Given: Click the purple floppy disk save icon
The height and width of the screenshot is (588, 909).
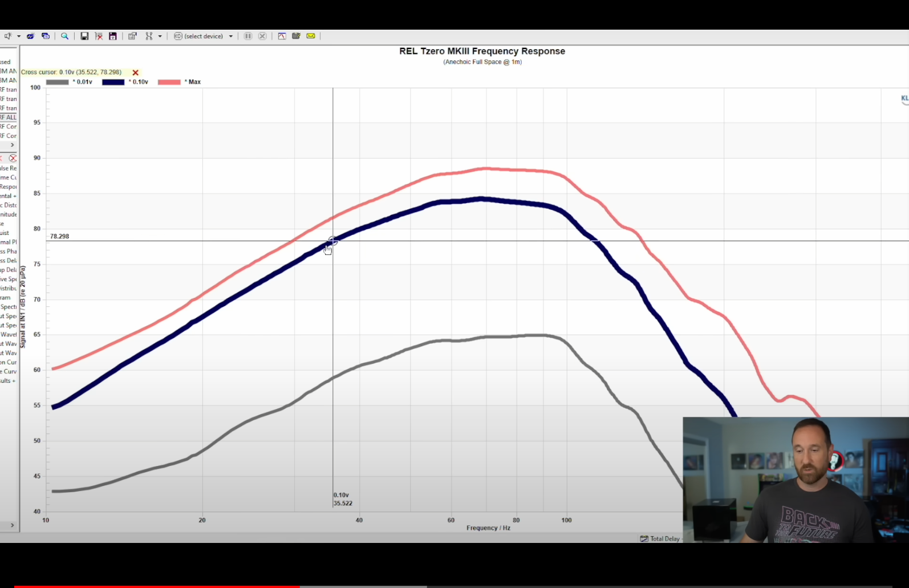Looking at the screenshot, I should click(x=113, y=36).
